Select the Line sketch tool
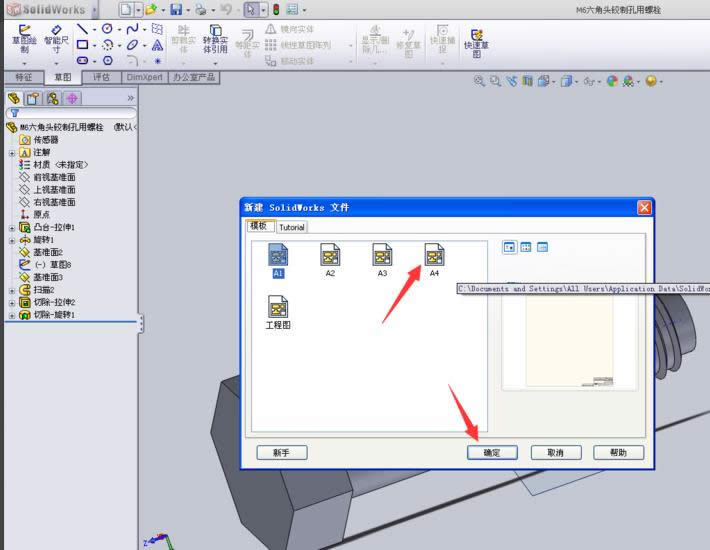 (x=82, y=29)
